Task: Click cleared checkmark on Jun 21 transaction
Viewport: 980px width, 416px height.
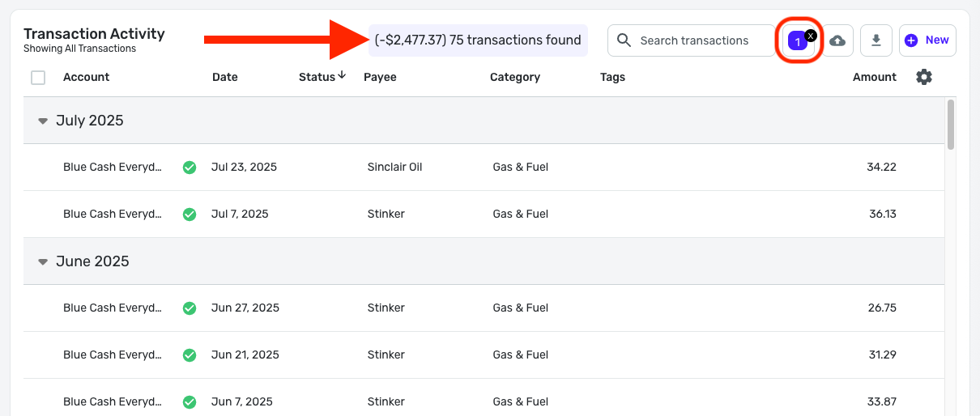Action: (x=190, y=355)
